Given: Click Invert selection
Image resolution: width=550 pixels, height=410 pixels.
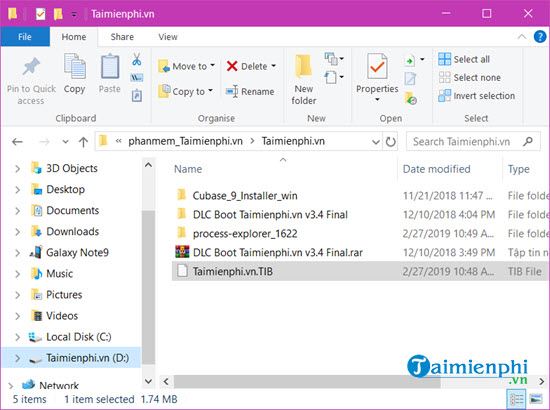Looking at the screenshot, I should coord(477,95).
